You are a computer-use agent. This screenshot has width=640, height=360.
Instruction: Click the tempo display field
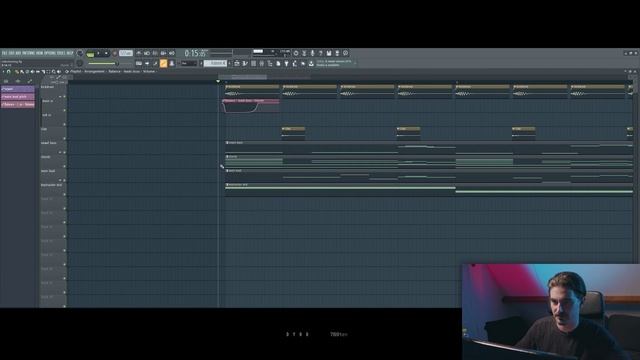coord(126,53)
